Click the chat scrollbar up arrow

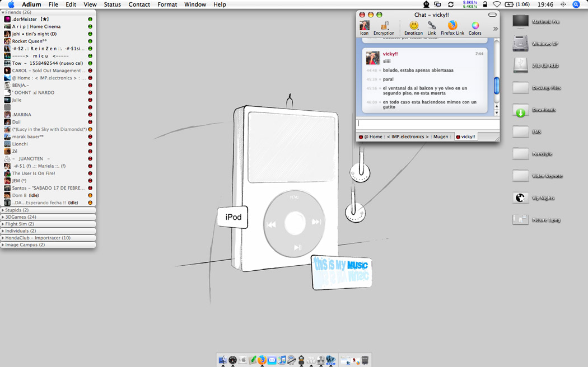point(497,106)
